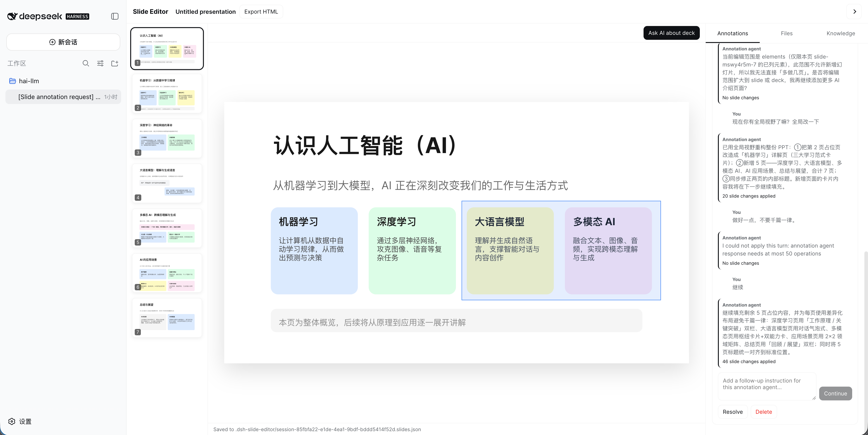
Task: Select slide 2 thumbnail 机器学习
Action: click(x=167, y=93)
